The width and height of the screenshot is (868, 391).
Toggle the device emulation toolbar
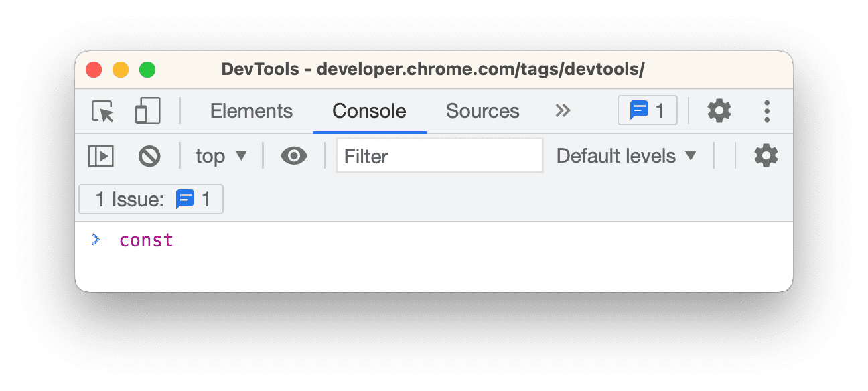(147, 110)
